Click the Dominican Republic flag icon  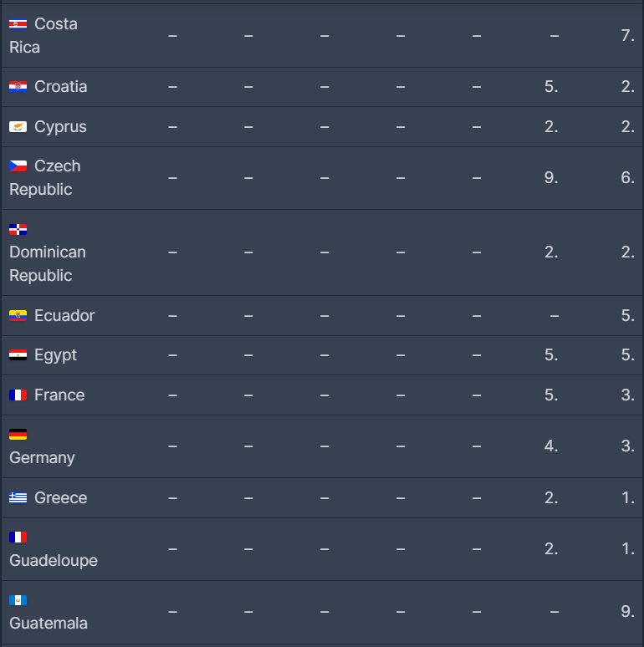tap(18, 229)
